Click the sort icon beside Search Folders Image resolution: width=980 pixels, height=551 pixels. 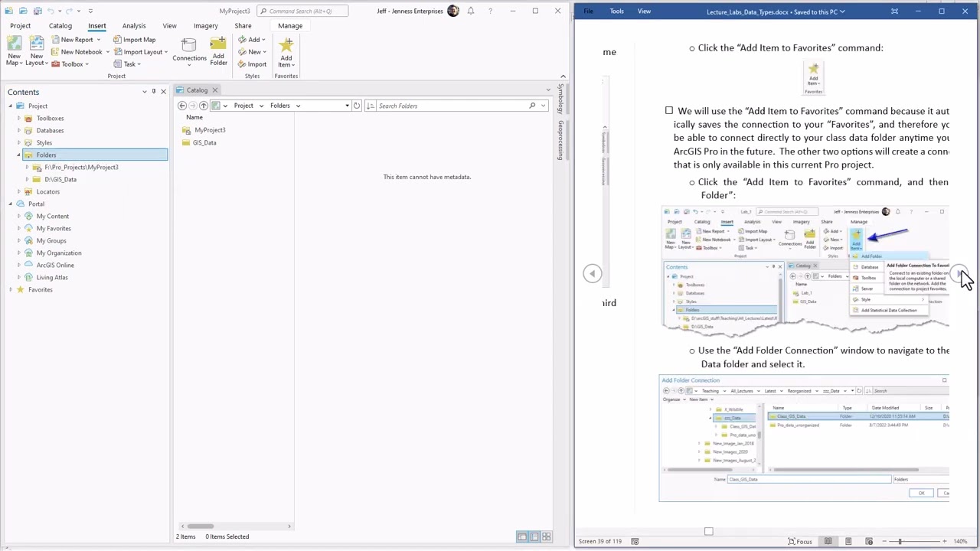370,106
